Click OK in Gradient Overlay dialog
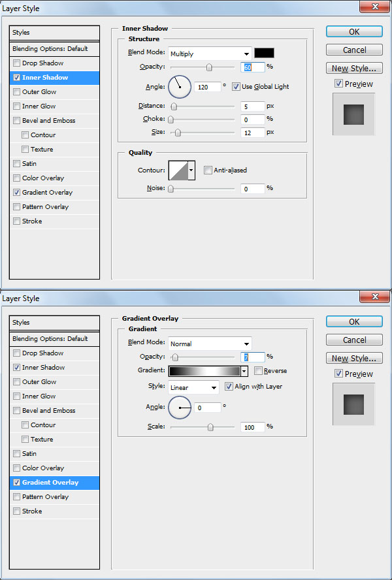This screenshot has height=580, width=392. pos(354,322)
